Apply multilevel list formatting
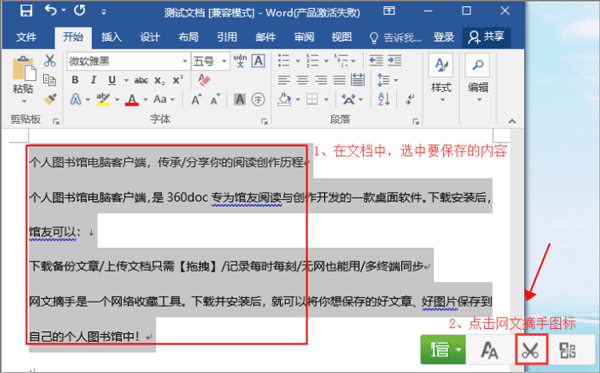The width and height of the screenshot is (600, 373). [341, 61]
